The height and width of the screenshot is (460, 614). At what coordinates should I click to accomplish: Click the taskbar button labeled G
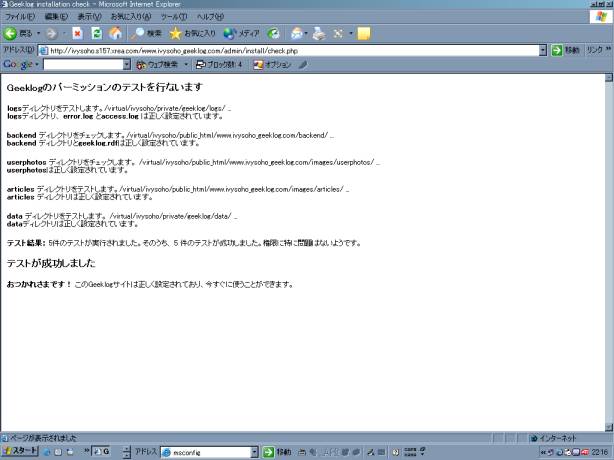101,451
